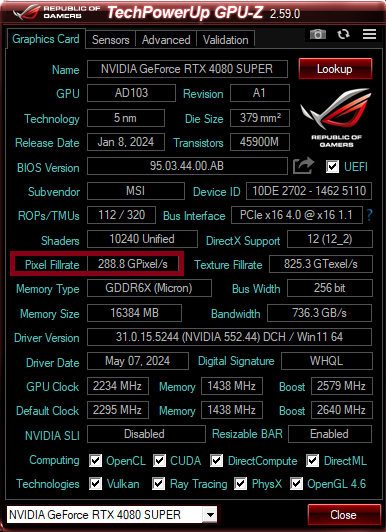The image size is (386, 532).
Task: Toggle the Vulkan checkbox
Action: (95, 483)
